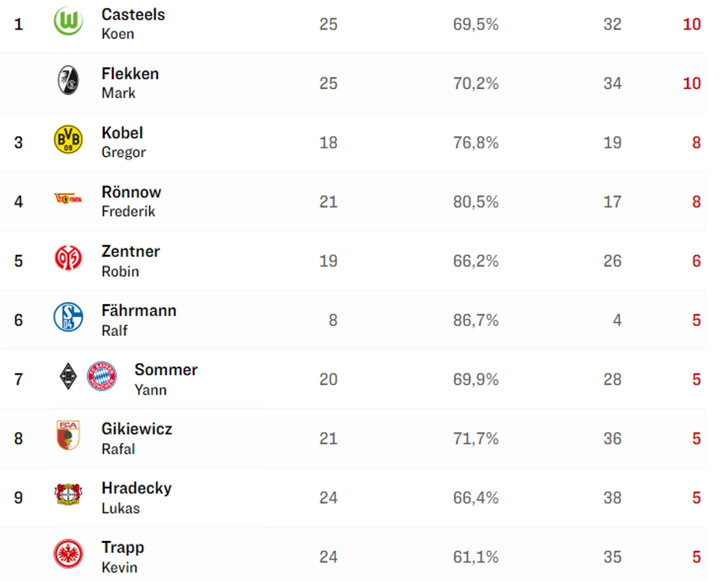Click the Union Berlin club logo
728x581 pixels.
(x=68, y=199)
